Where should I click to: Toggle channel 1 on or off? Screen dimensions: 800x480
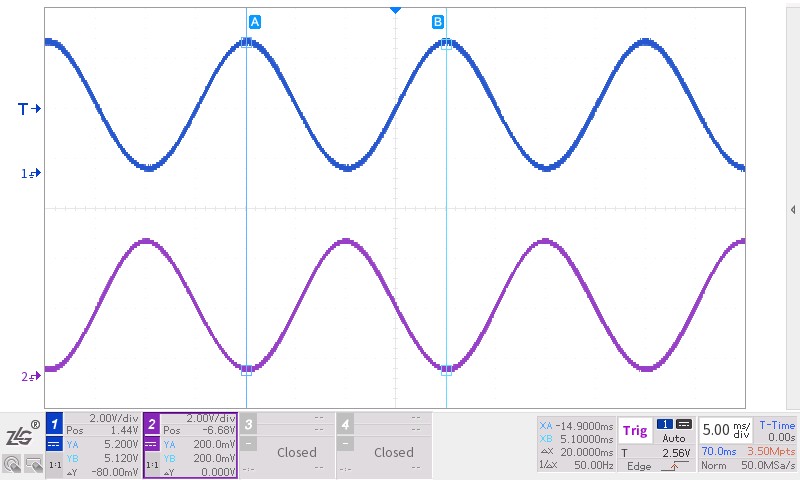point(54,424)
